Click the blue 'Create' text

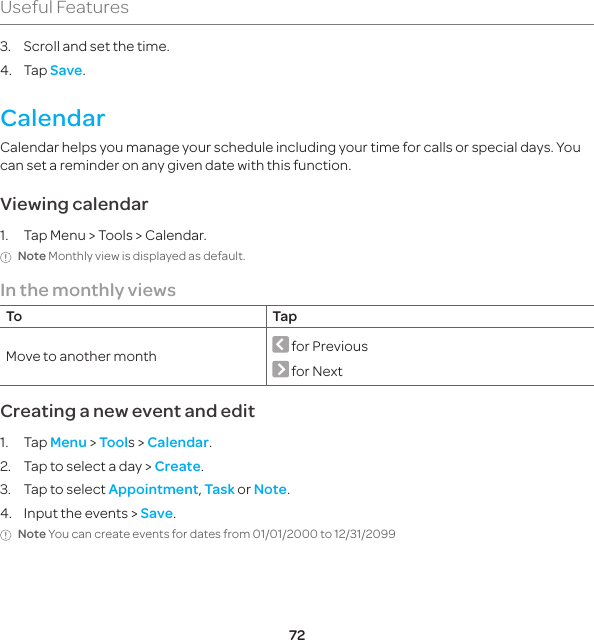pyautogui.click(x=178, y=466)
